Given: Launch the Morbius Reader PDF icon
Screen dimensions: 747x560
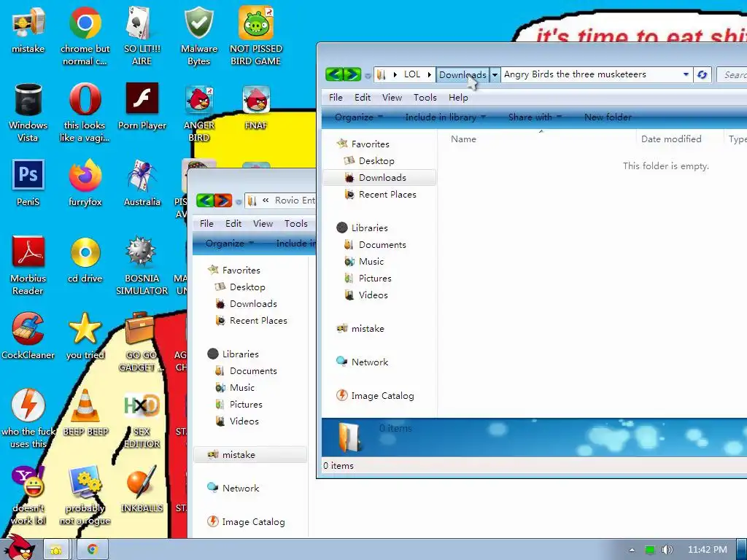Looking at the screenshot, I should click(28, 265).
